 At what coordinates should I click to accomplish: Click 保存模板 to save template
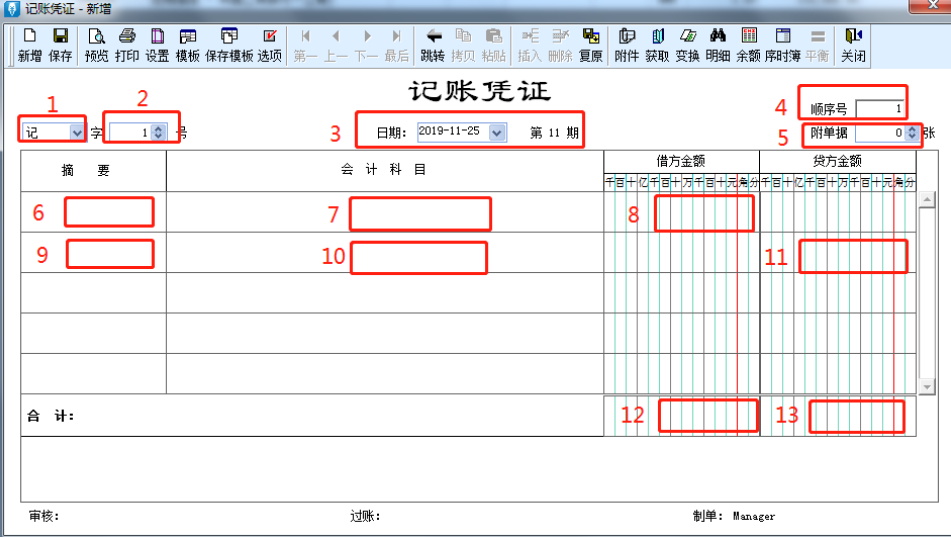[x=229, y=45]
